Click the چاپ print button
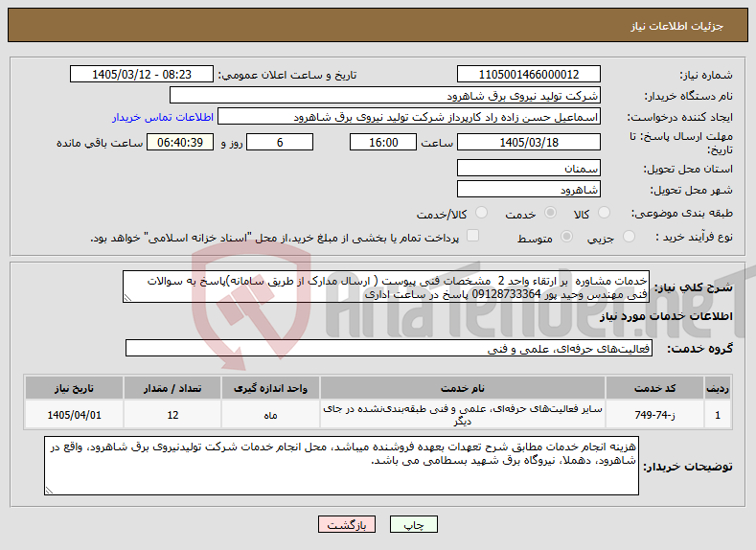This screenshot has height=550, width=756. point(414,524)
